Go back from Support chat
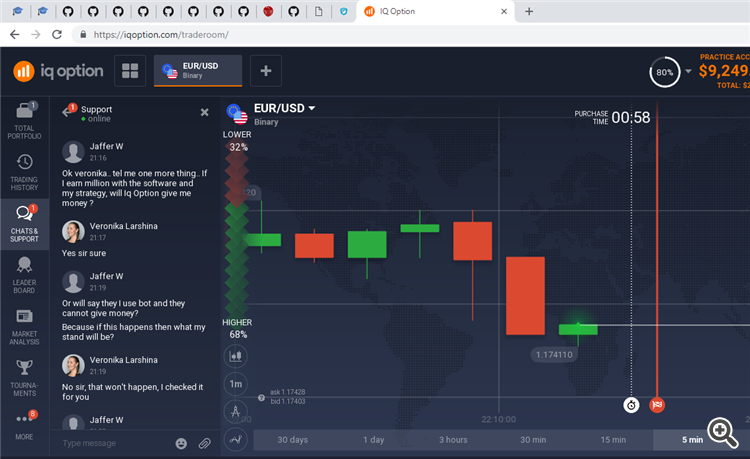The image size is (750, 459). click(x=67, y=112)
